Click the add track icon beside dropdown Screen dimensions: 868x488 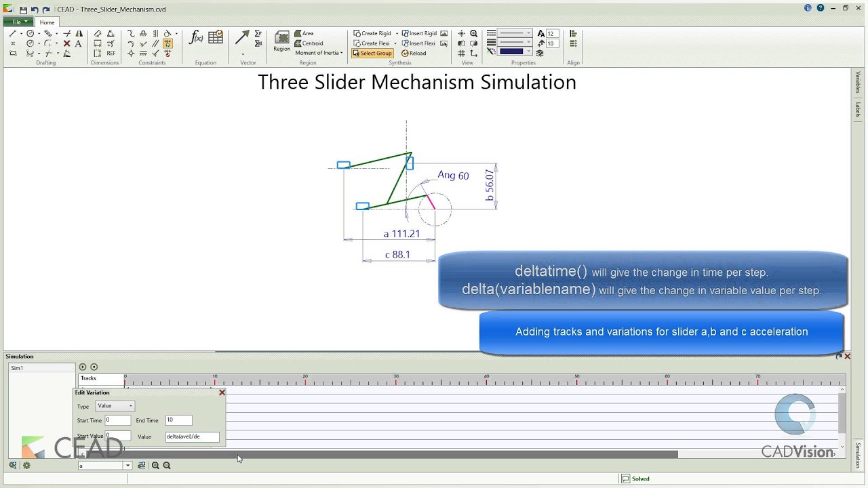141,466
